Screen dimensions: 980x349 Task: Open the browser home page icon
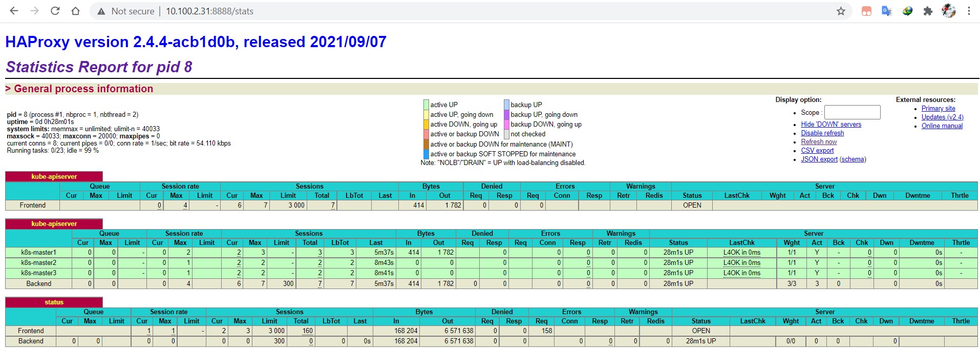coord(75,11)
